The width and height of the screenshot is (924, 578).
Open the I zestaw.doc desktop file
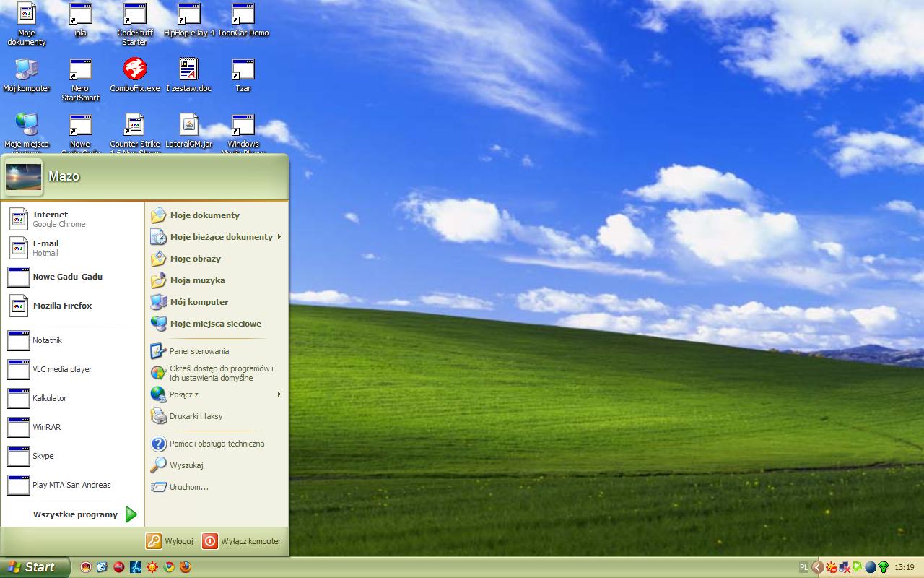click(x=188, y=69)
